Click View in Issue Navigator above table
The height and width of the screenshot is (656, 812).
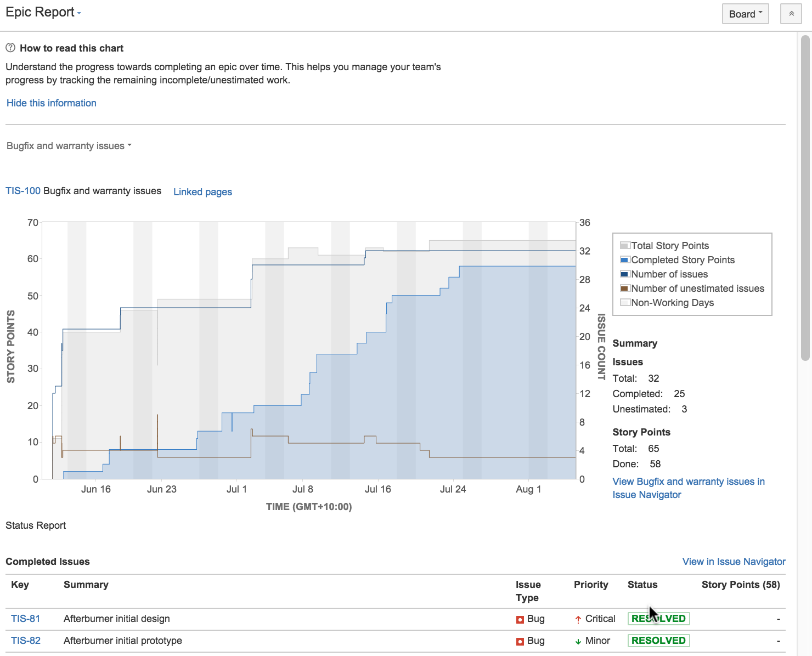pyautogui.click(x=734, y=562)
